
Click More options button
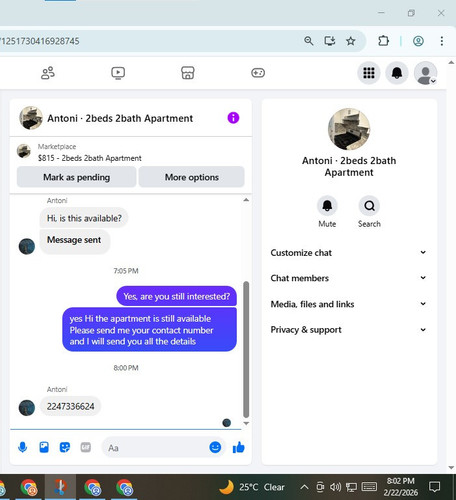(x=192, y=177)
